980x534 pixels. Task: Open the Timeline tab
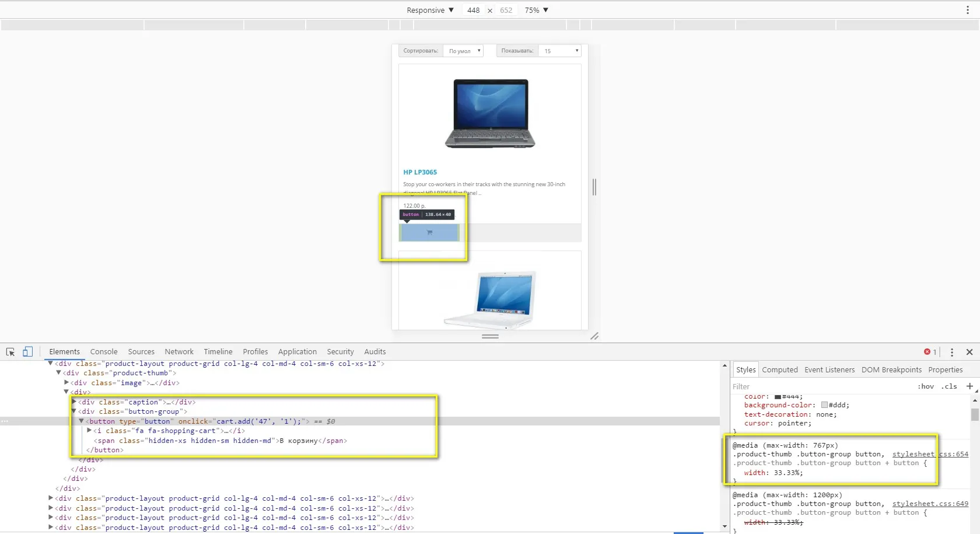click(x=218, y=352)
